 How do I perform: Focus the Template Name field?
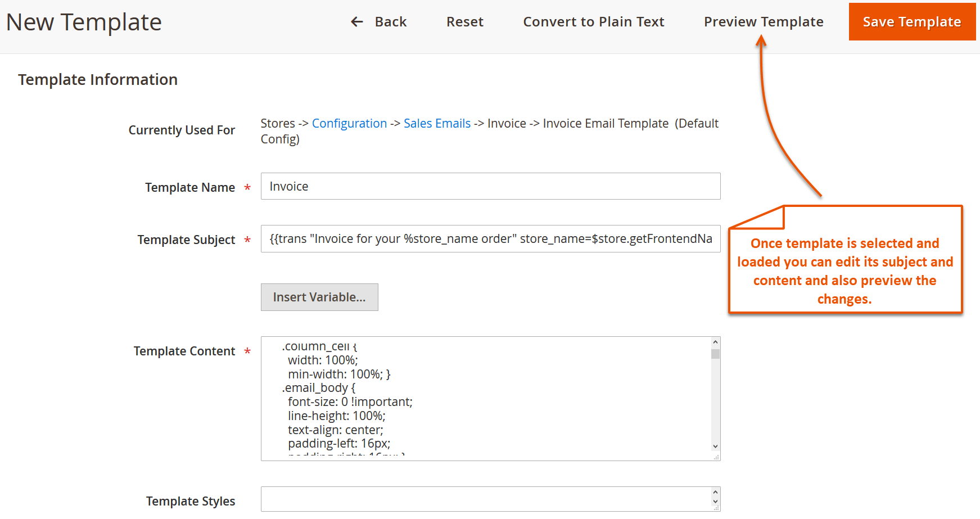coord(490,186)
